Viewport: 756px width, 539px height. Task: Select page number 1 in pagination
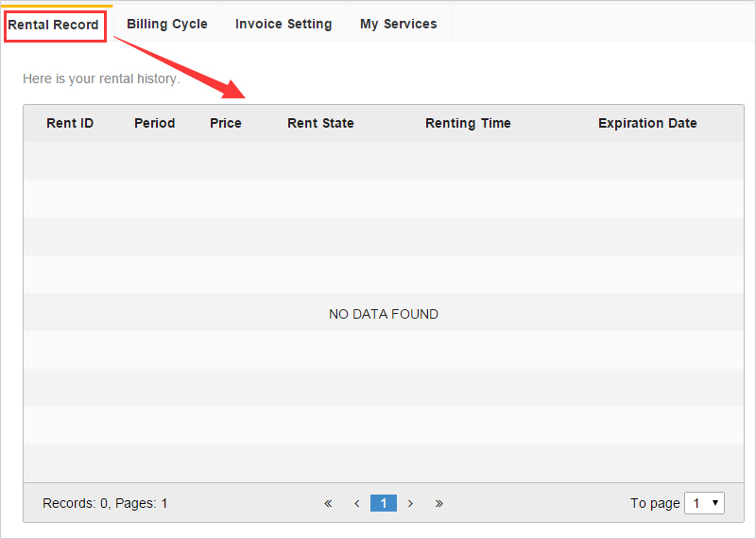click(x=384, y=503)
